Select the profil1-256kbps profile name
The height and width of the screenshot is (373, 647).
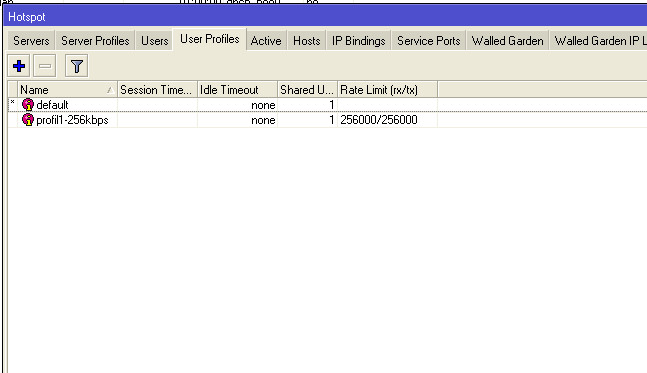(x=72, y=120)
